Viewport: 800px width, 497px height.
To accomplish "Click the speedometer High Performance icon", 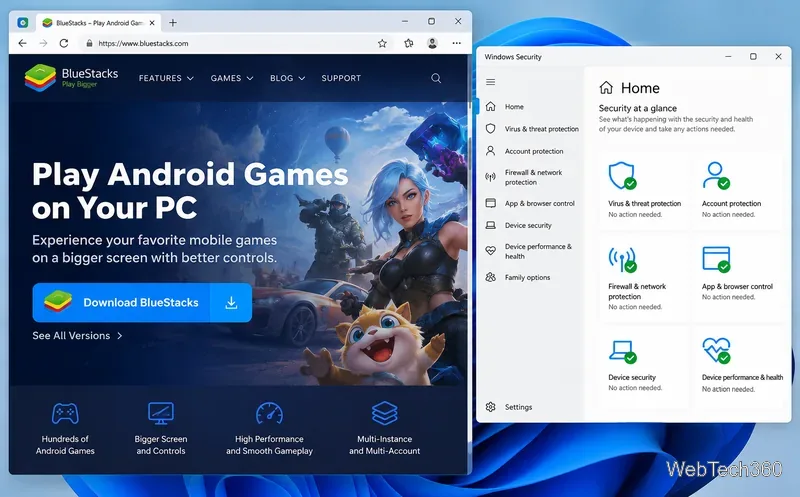I will [x=269, y=413].
